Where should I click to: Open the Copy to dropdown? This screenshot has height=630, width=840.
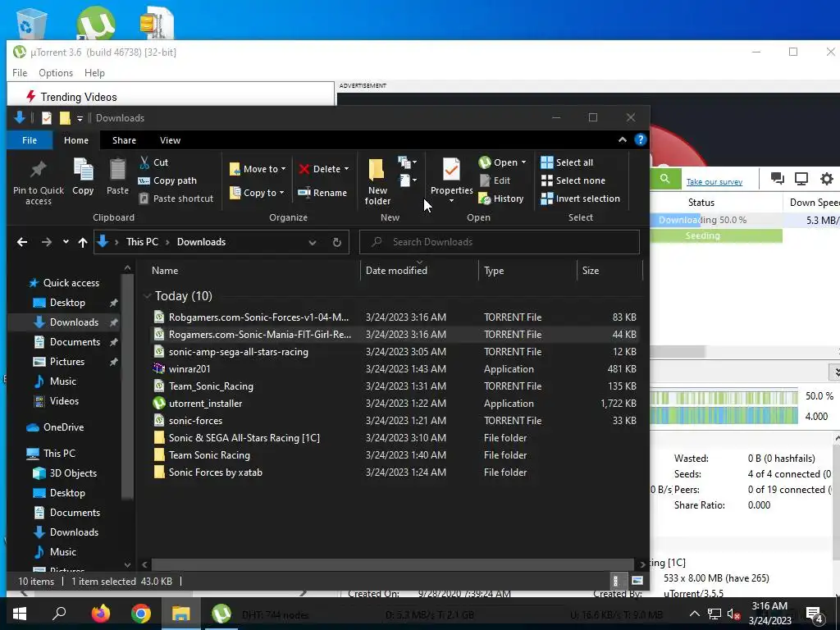257,193
